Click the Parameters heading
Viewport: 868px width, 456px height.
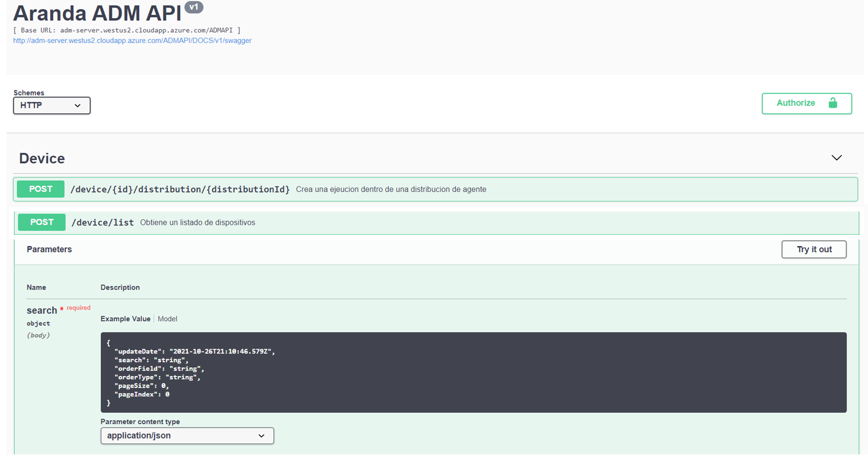pyautogui.click(x=49, y=249)
